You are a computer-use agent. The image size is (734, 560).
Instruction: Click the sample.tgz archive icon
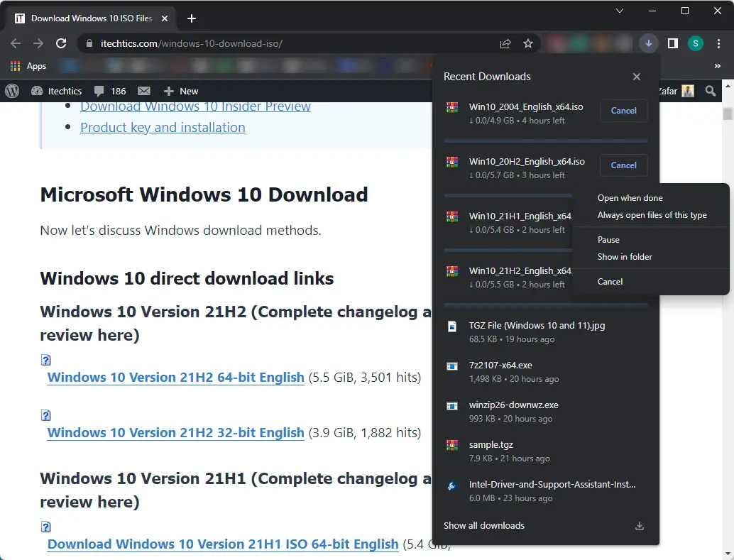452,446
